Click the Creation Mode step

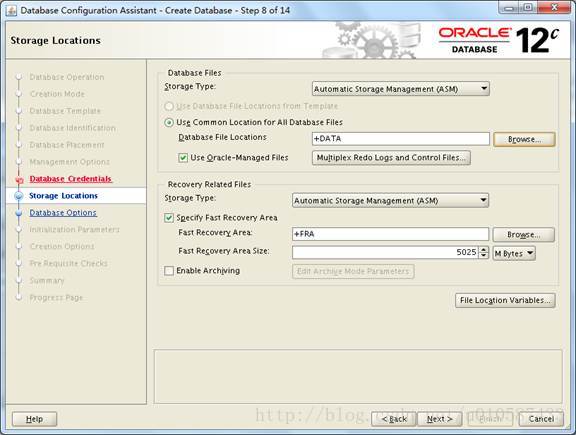(57, 94)
